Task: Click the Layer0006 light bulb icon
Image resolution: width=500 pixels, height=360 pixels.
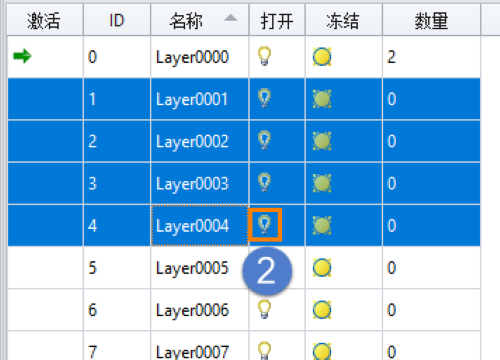Action: tap(264, 309)
